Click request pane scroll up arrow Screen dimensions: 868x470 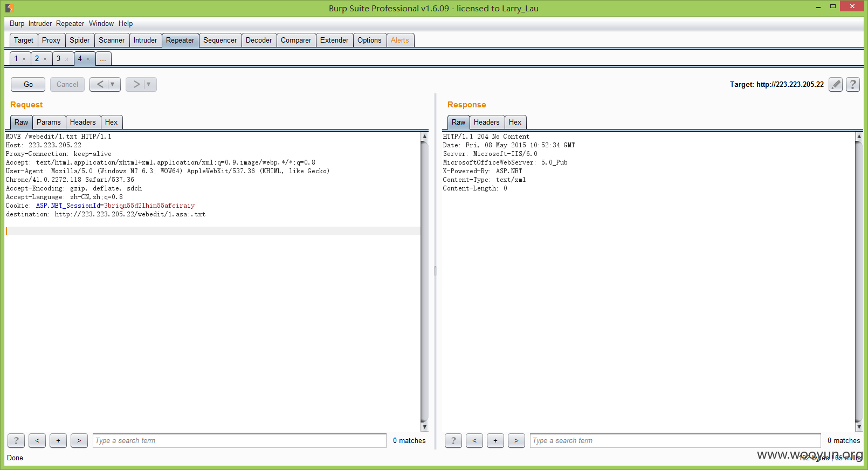click(424, 137)
